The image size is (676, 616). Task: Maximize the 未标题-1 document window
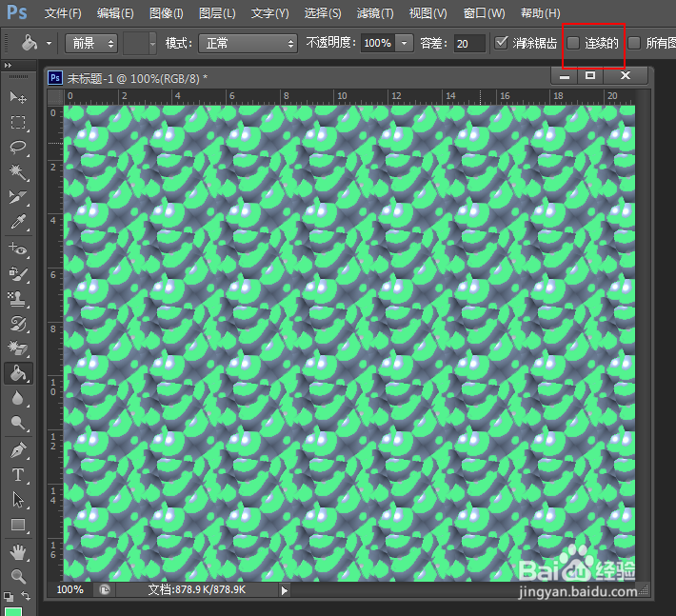(590, 76)
